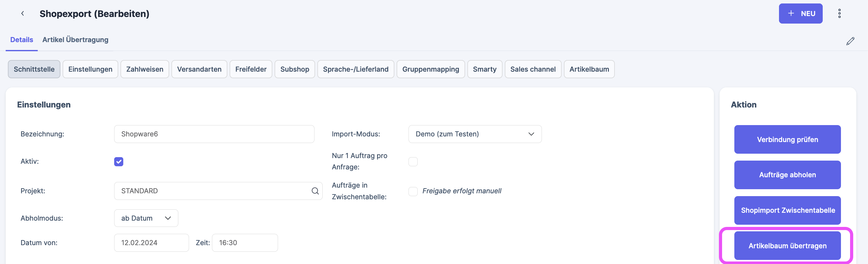Click the search icon in Projekt field
868x264 pixels.
(315, 191)
